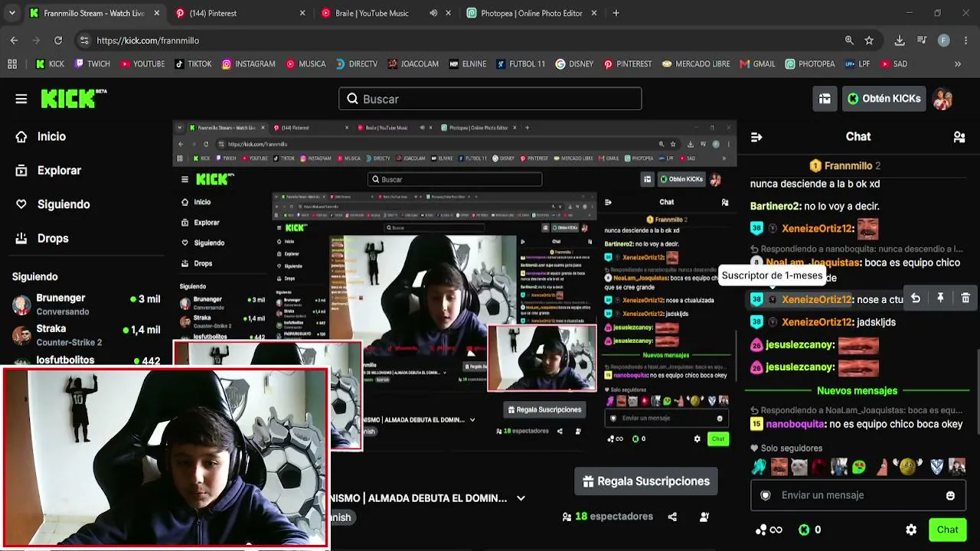Insert the green heart-eyes emote
The image size is (980, 551).
pyautogui.click(x=858, y=466)
